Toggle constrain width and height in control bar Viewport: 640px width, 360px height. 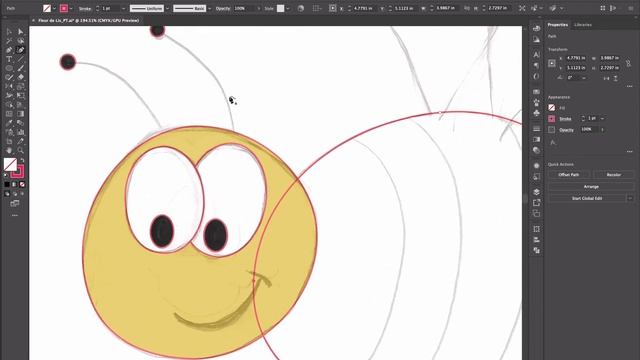[467, 8]
